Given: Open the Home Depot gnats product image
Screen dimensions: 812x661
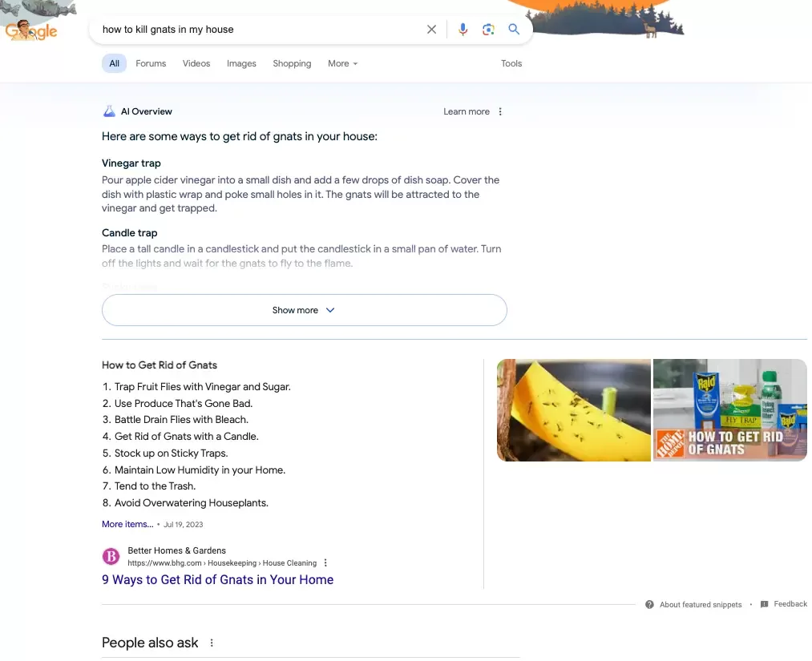Looking at the screenshot, I should [730, 410].
